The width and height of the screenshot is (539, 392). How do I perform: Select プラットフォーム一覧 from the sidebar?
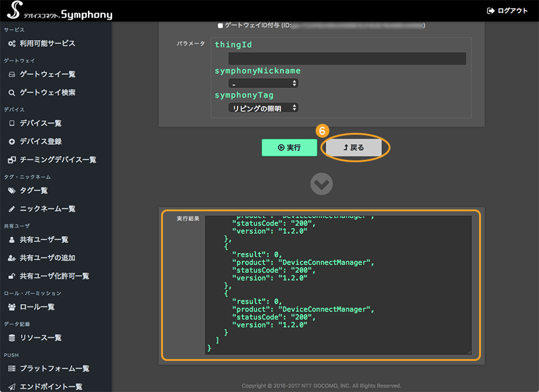coord(54,369)
